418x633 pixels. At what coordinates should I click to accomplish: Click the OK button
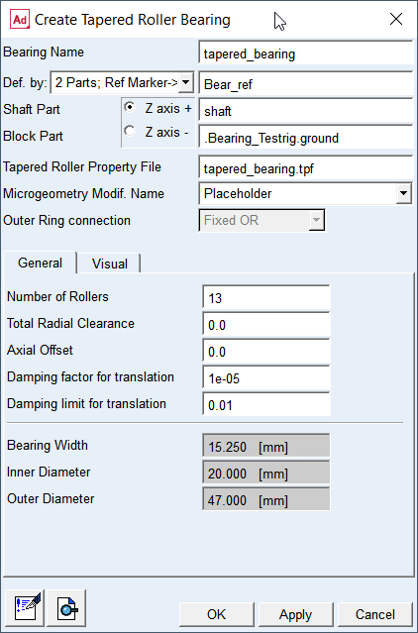point(216,614)
